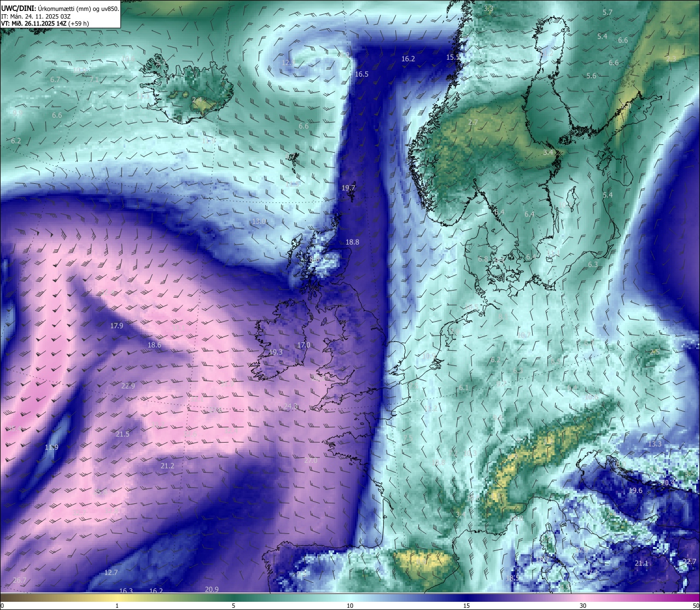Viewport: 700px width, 610px height.
Task: Click the 2.7 value over Norway
Action: [x=473, y=123]
